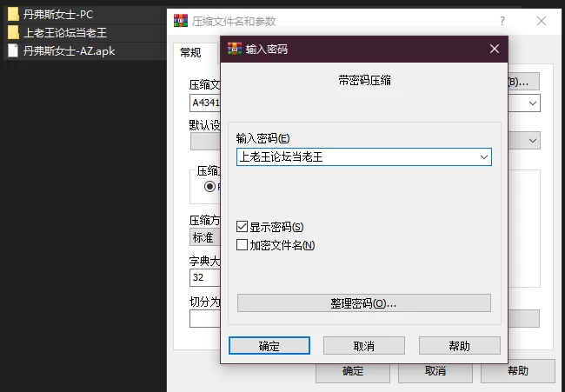Click file icon of 丹弗斯女士-AZ.apk
Image resolution: width=565 pixels, height=392 pixels.
point(13,50)
